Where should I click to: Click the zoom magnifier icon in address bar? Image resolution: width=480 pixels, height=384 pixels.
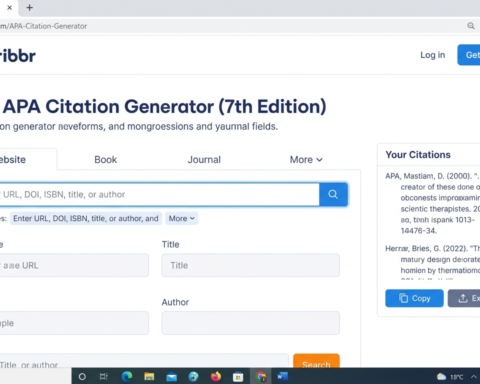pos(471,26)
